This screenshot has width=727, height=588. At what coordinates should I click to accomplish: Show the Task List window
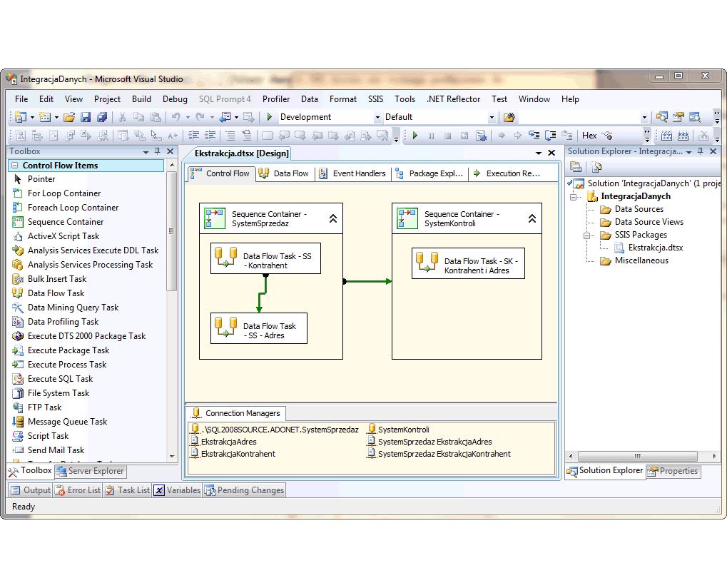[127, 491]
